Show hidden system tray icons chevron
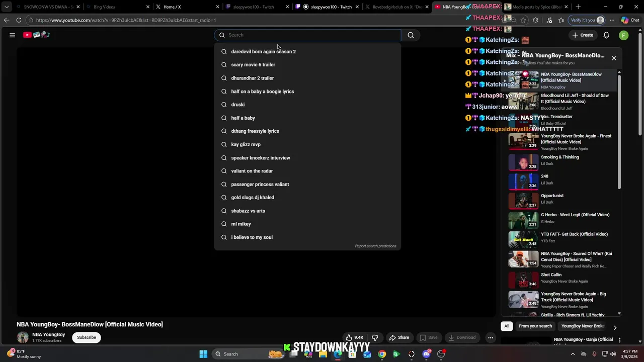Image resolution: width=644 pixels, height=362 pixels. (x=573, y=354)
